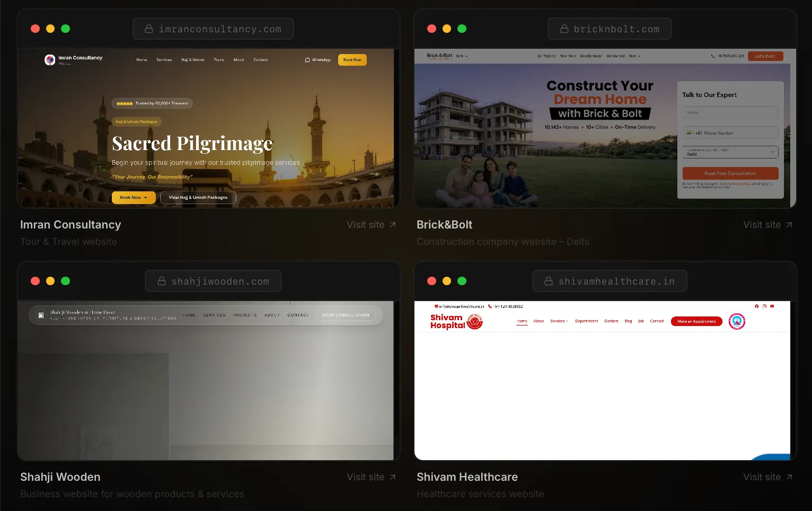Expand the More menu in the Brick & Bolt navbar
This screenshot has width=812, height=511.
click(x=634, y=56)
